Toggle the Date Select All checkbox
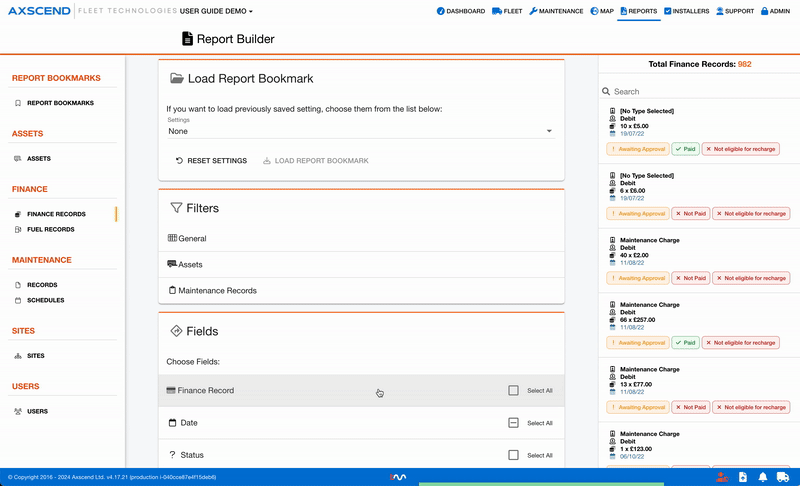Viewport: 800px width, 486px height. coord(513,423)
